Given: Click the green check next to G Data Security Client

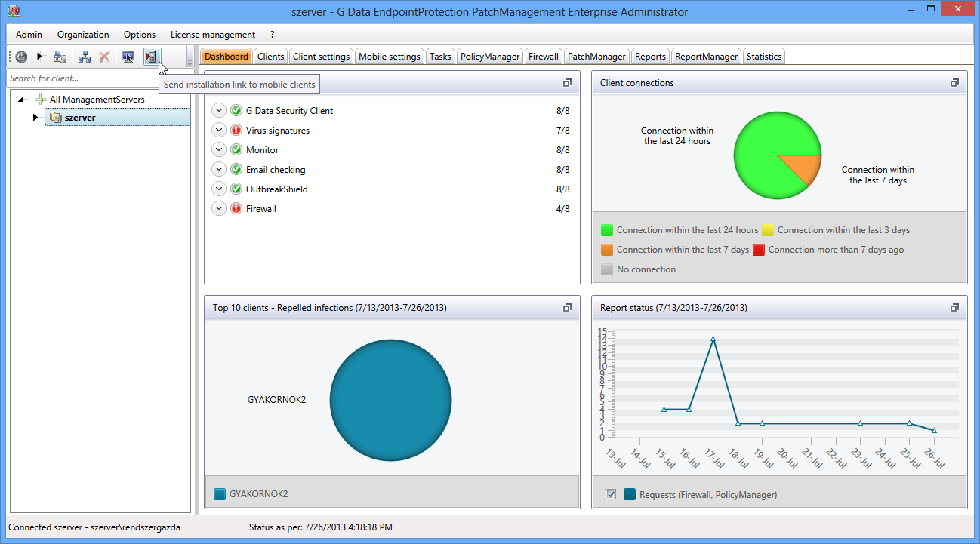Looking at the screenshot, I should click(x=236, y=111).
